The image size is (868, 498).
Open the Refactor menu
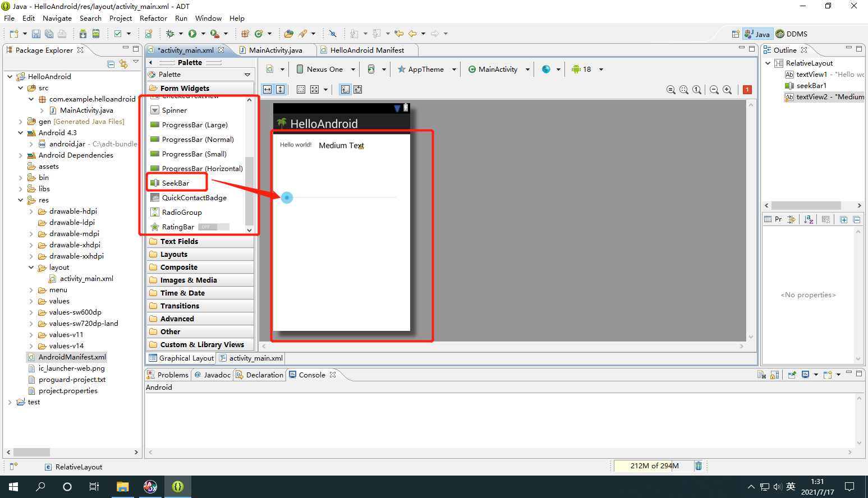point(153,18)
